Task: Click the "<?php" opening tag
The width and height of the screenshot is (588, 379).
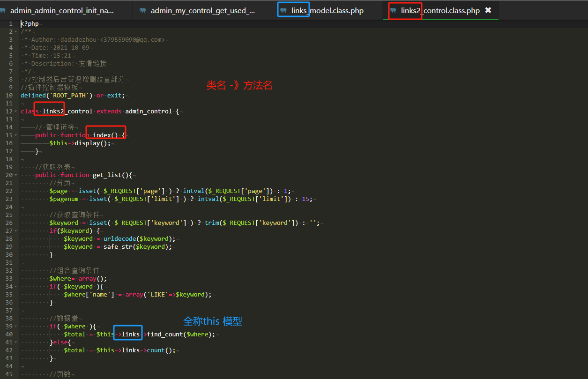Action: click(x=30, y=24)
